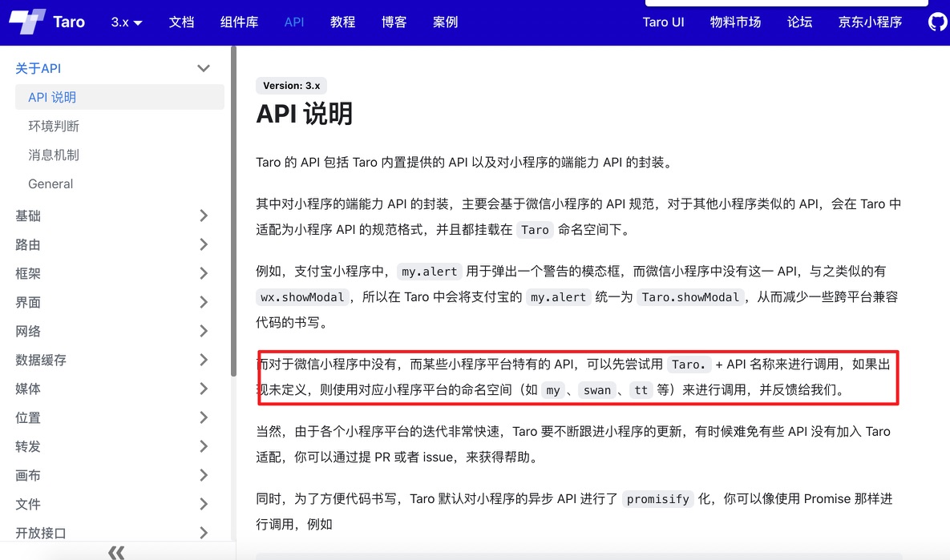
Task: Open the 3.x version dropdown
Action: pyautogui.click(x=127, y=22)
